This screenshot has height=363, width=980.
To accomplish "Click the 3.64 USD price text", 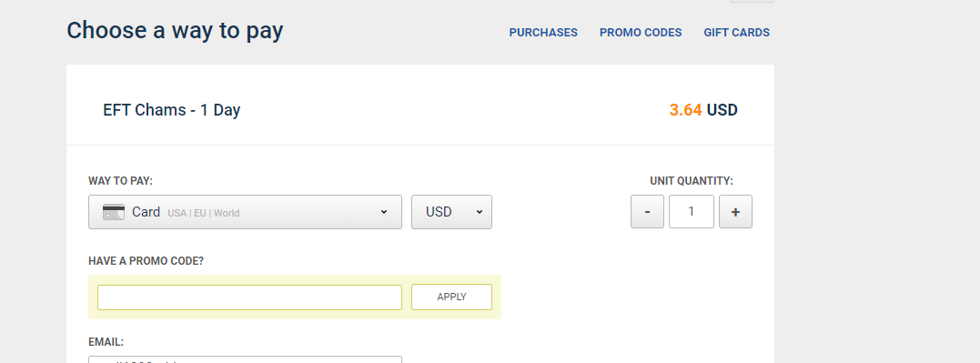I will tap(703, 110).
